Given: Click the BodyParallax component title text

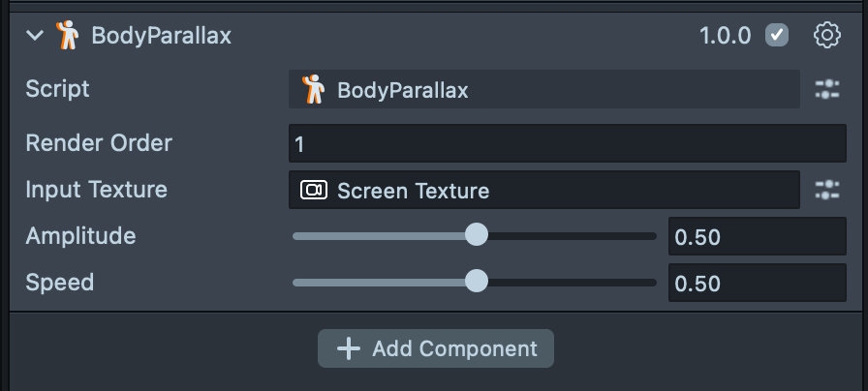Looking at the screenshot, I should 161,36.
